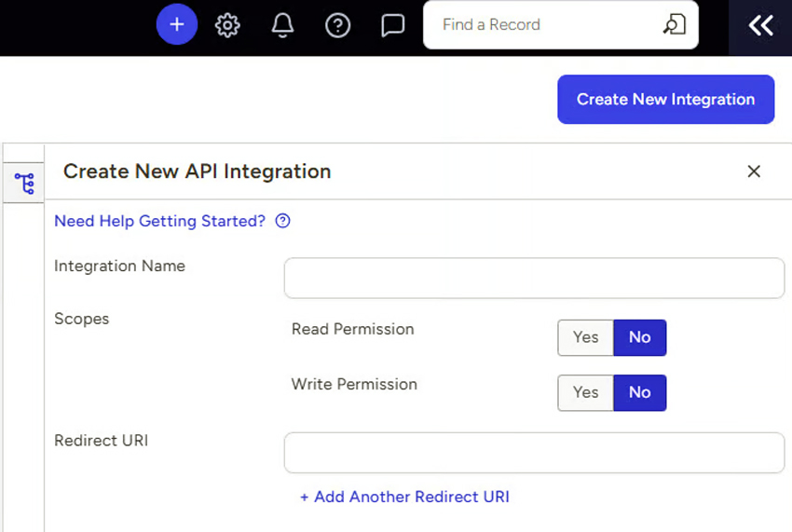This screenshot has height=532, width=792.
Task: Click the blue plus quick-add icon
Action: point(177,25)
